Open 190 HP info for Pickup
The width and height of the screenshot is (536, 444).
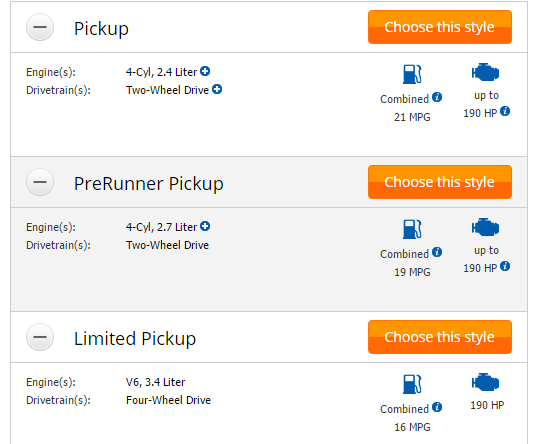[x=505, y=111]
